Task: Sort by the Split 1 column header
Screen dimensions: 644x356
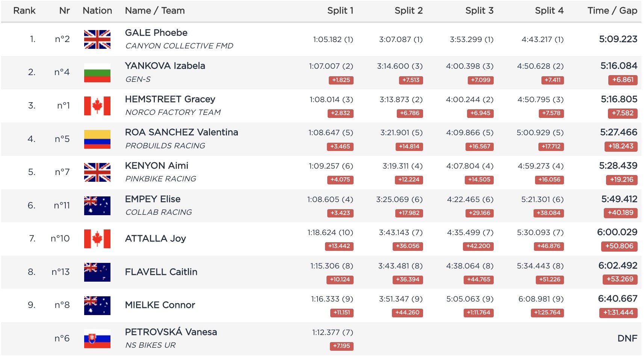Action: pos(340,11)
